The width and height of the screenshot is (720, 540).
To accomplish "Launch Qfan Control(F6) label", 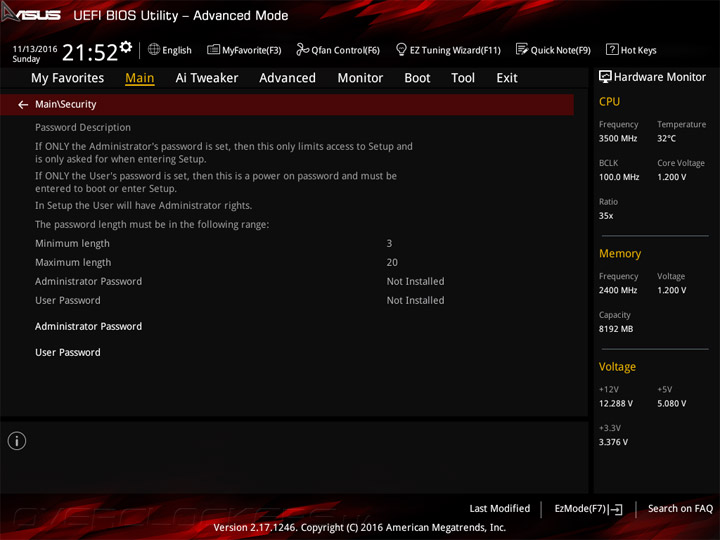I will tap(345, 51).
